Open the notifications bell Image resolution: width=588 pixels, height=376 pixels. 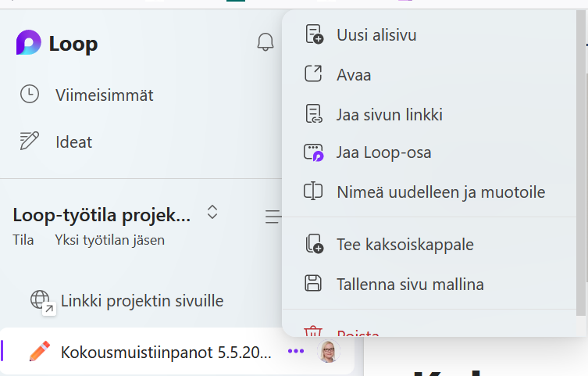(x=265, y=42)
